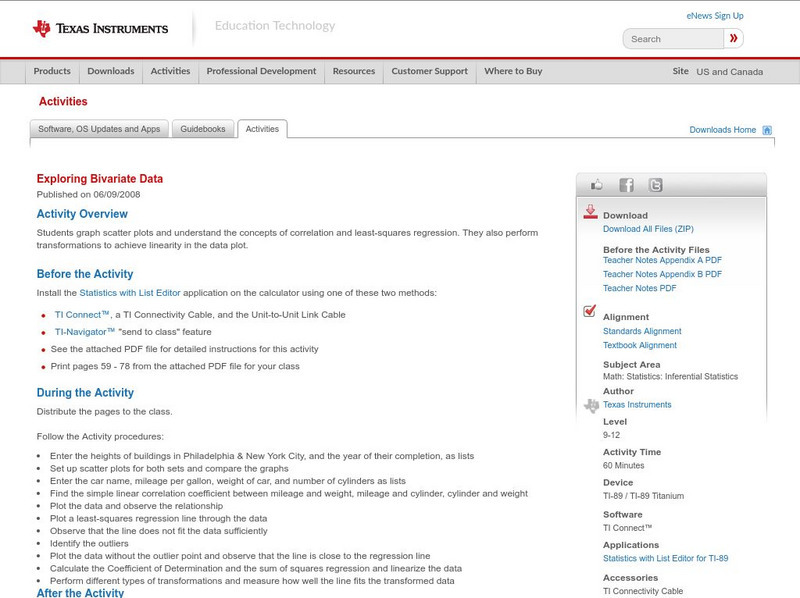Image resolution: width=800 pixels, height=598 pixels.
Task: Click the red download arrow icon
Action: click(590, 212)
